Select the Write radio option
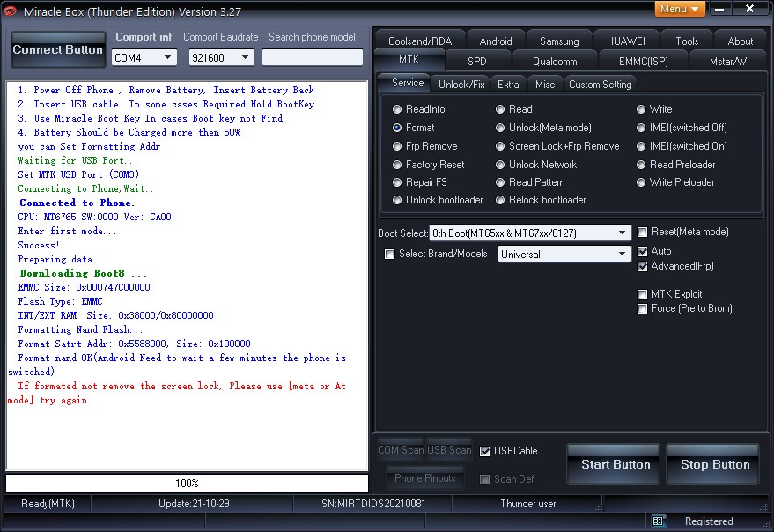This screenshot has width=774, height=532. (654, 109)
